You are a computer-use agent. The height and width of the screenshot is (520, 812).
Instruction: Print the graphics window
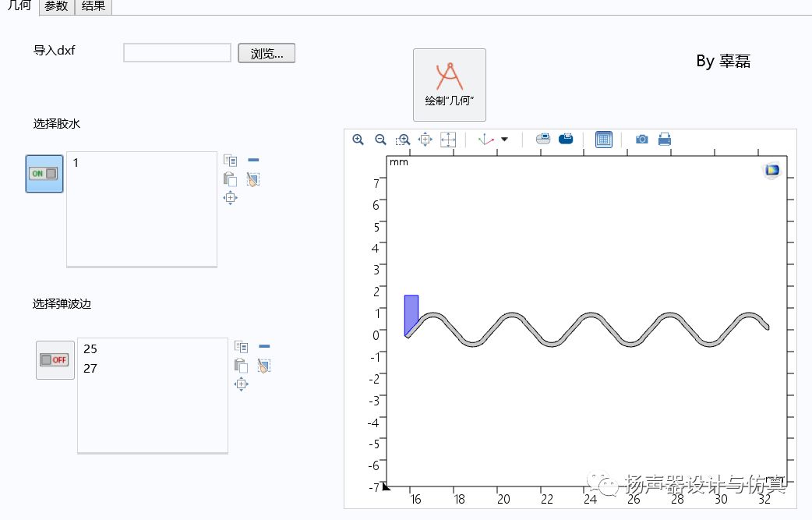665,140
